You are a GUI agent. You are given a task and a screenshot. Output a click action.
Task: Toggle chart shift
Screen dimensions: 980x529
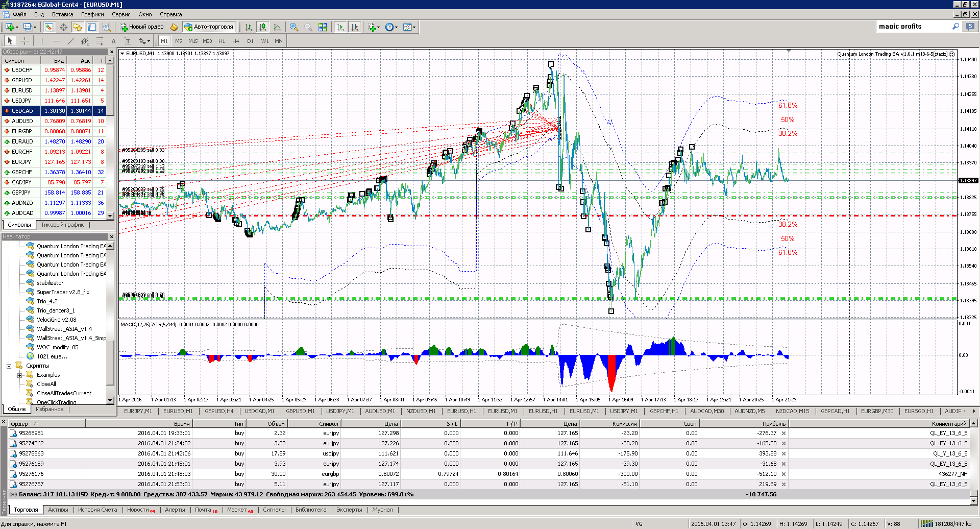[x=355, y=27]
